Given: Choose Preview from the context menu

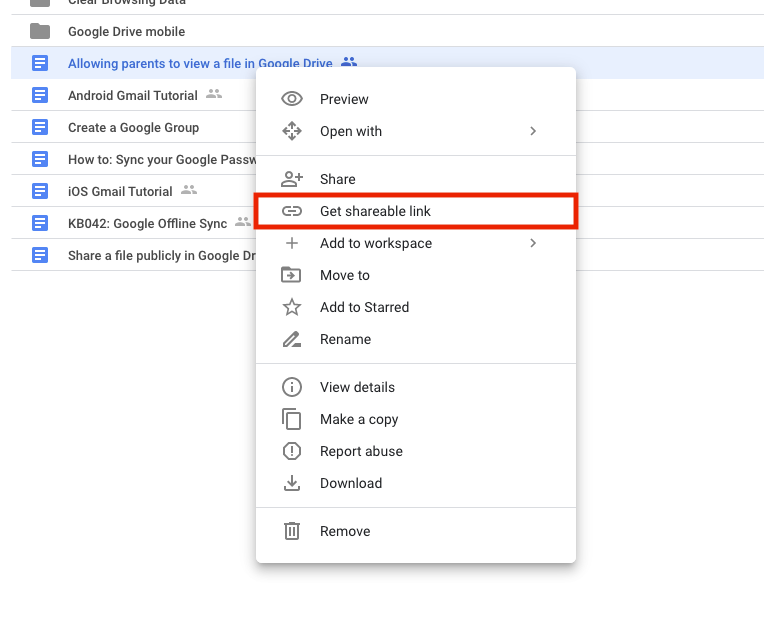Looking at the screenshot, I should (416, 99).
